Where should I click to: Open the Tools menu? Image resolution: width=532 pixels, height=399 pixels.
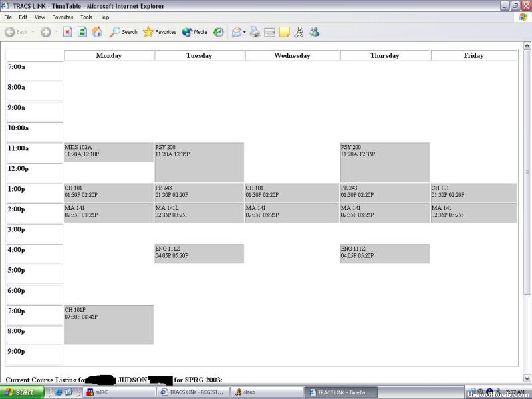coord(86,17)
